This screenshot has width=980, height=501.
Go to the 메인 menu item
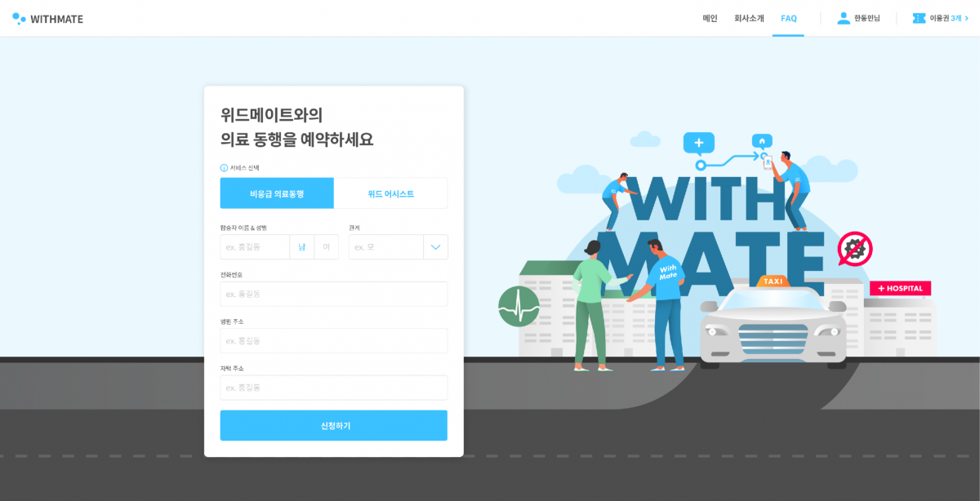[710, 18]
